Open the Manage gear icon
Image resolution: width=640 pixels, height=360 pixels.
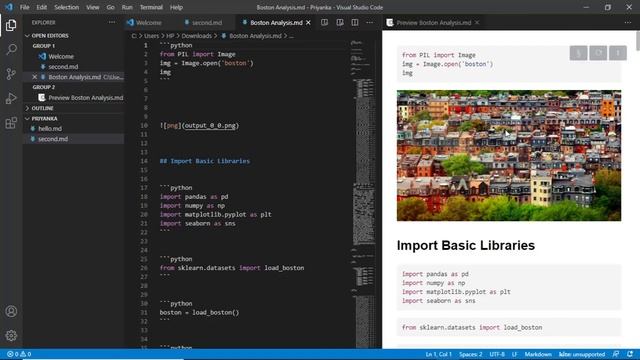pos(11,336)
